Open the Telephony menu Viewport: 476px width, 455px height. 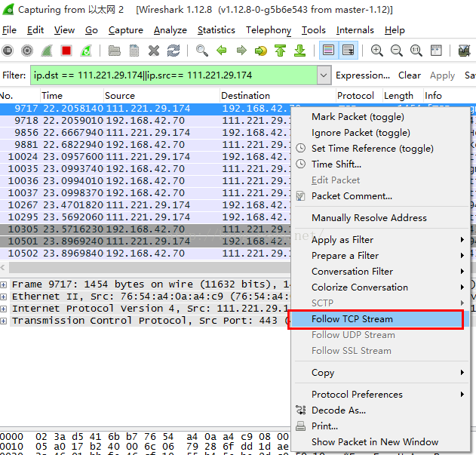(x=269, y=30)
